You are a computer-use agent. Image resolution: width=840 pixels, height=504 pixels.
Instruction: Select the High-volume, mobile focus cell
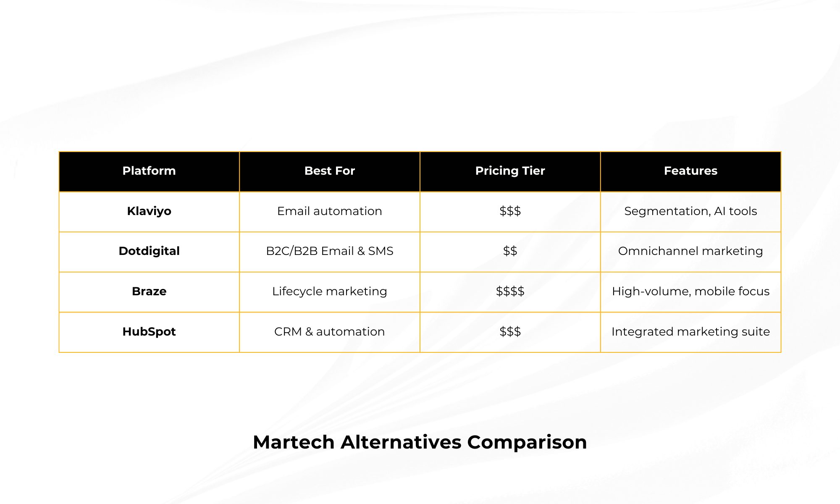pyautogui.click(x=690, y=291)
